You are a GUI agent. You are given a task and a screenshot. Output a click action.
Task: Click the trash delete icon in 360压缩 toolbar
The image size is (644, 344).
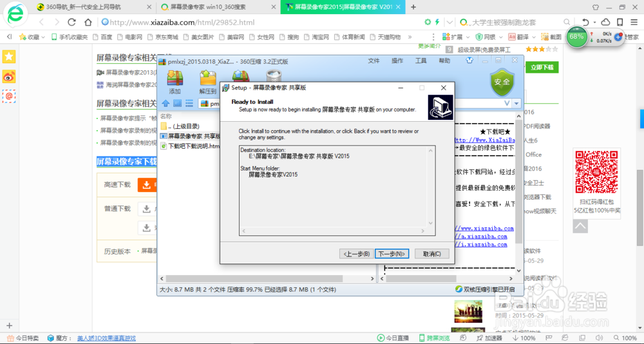point(273,76)
